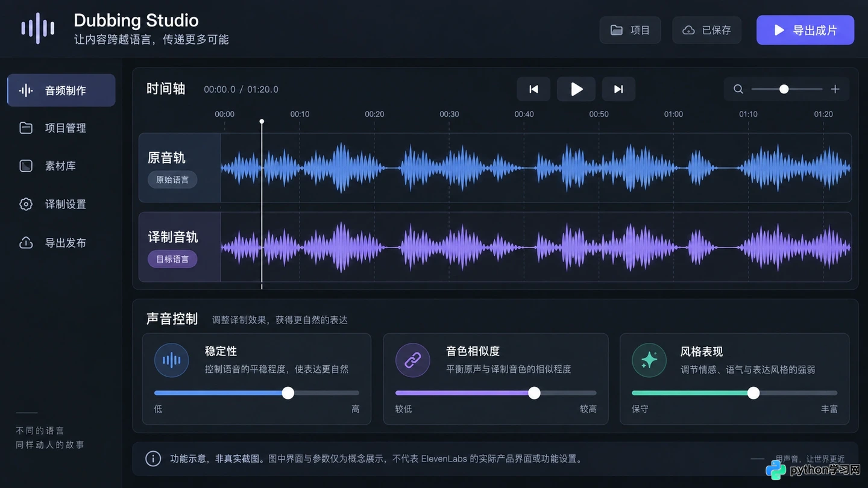Click the 声音控制 heading
Viewport: 868px width, 488px height.
click(172, 319)
